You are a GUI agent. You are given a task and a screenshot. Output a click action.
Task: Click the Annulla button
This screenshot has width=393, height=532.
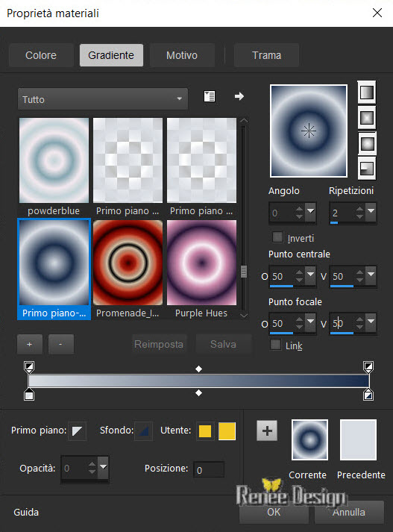[349, 512]
